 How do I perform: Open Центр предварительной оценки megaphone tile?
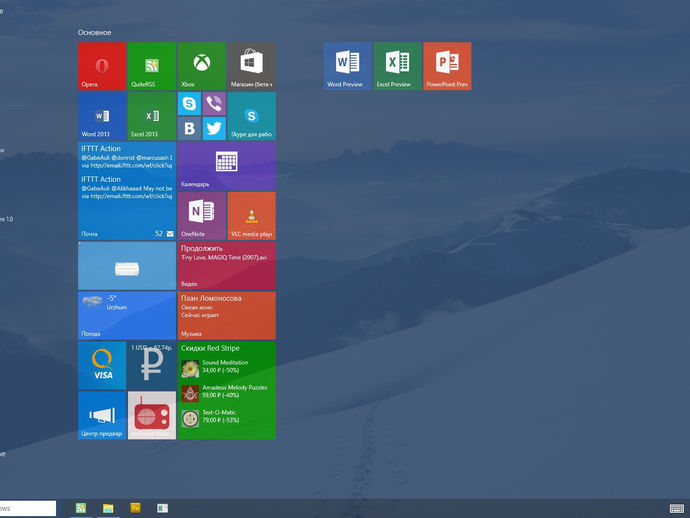tap(102, 415)
